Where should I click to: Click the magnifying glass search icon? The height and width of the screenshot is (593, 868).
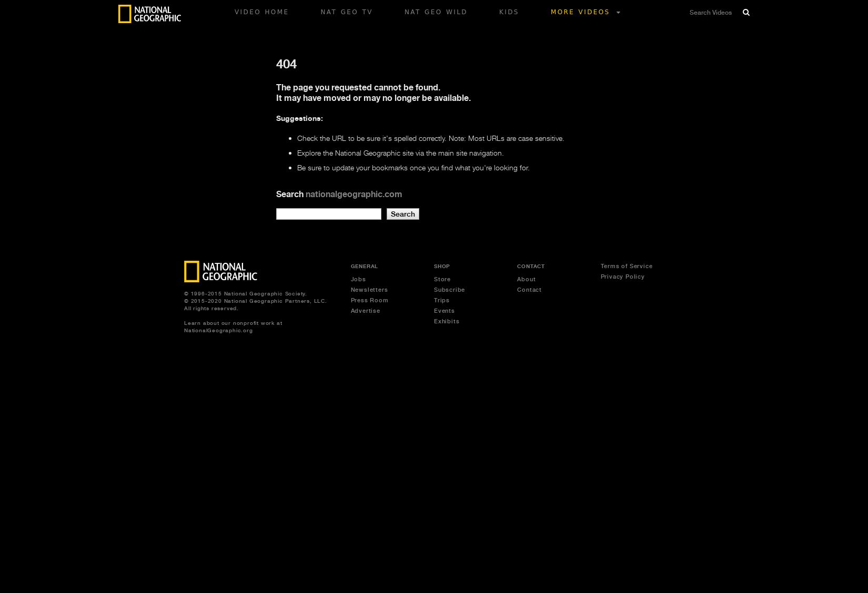(x=746, y=13)
